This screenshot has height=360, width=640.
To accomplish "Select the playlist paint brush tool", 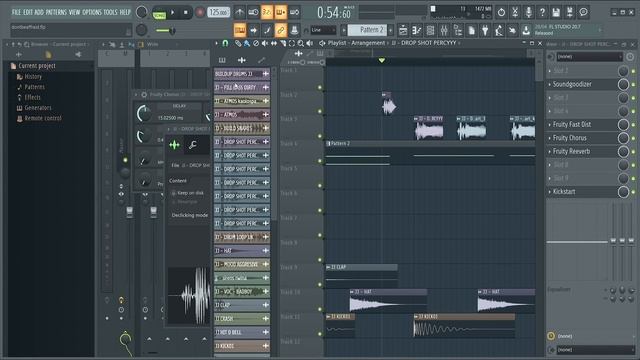I will (247, 43).
